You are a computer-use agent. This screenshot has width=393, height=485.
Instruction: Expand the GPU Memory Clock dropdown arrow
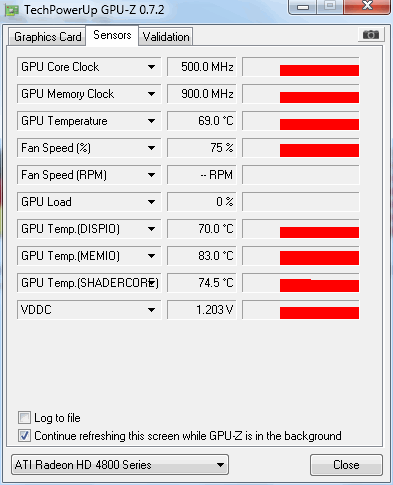point(151,94)
